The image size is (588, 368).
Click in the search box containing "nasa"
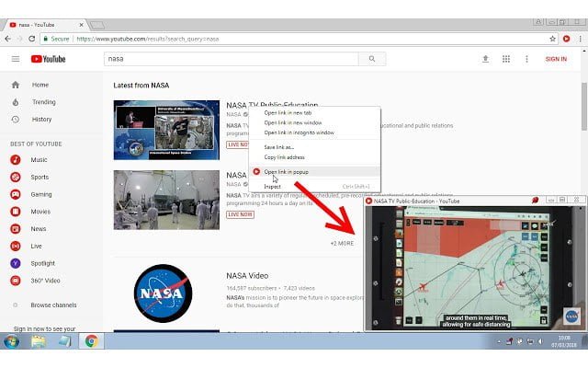click(234, 59)
